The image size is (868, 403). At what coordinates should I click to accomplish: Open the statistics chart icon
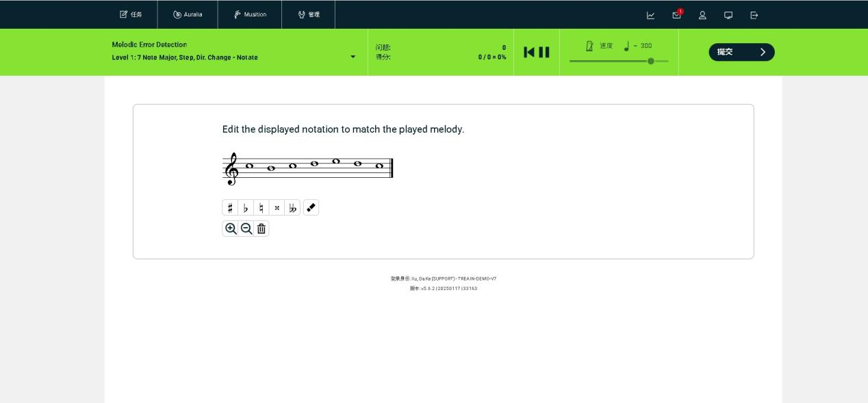pos(651,15)
